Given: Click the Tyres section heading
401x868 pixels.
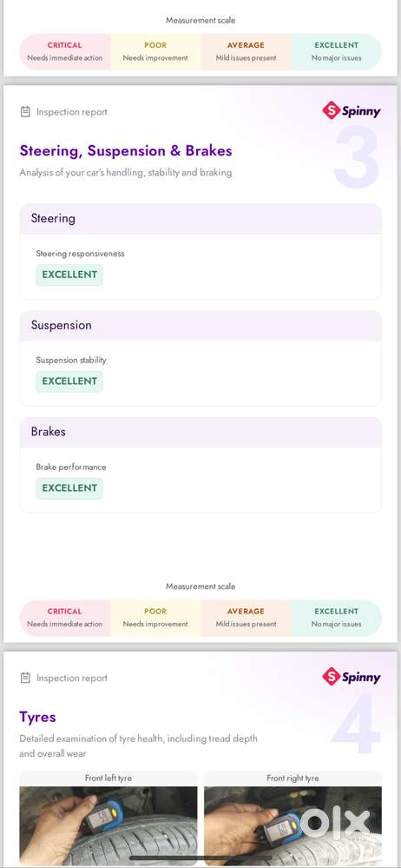Looking at the screenshot, I should pos(37,718).
